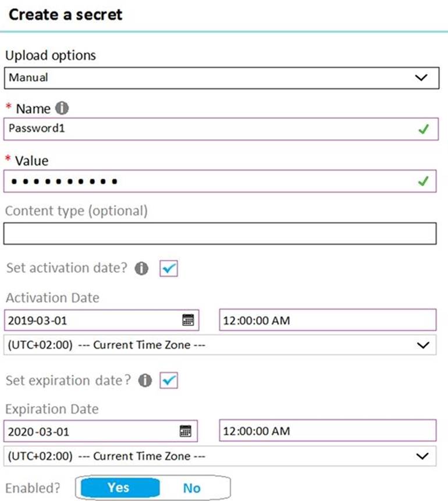Click the Name field containing Password1
448x501 pixels.
point(204,129)
